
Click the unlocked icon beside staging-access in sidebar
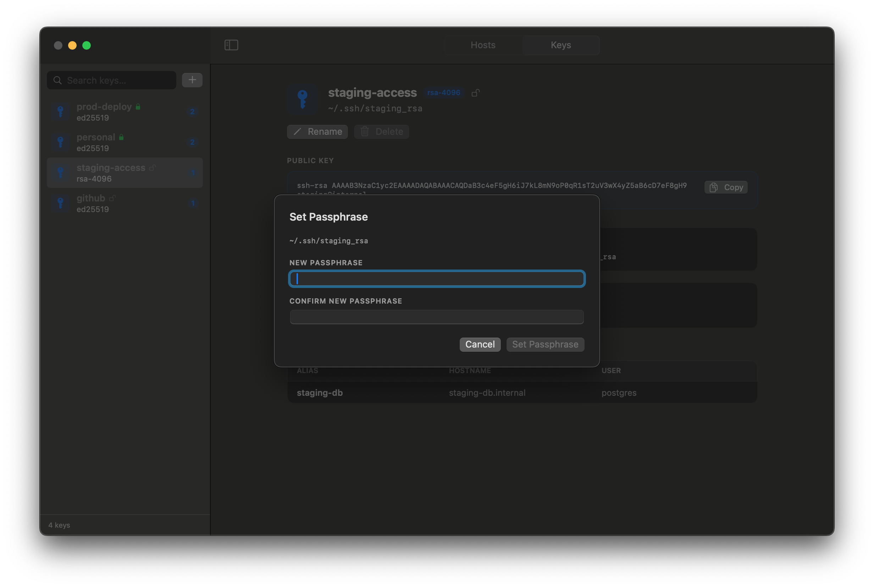pyautogui.click(x=152, y=168)
